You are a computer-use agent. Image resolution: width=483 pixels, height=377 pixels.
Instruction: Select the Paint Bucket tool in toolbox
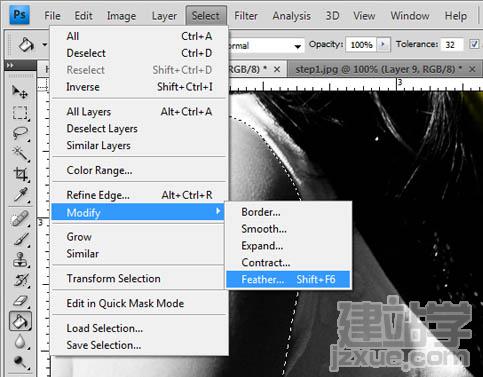[20, 321]
